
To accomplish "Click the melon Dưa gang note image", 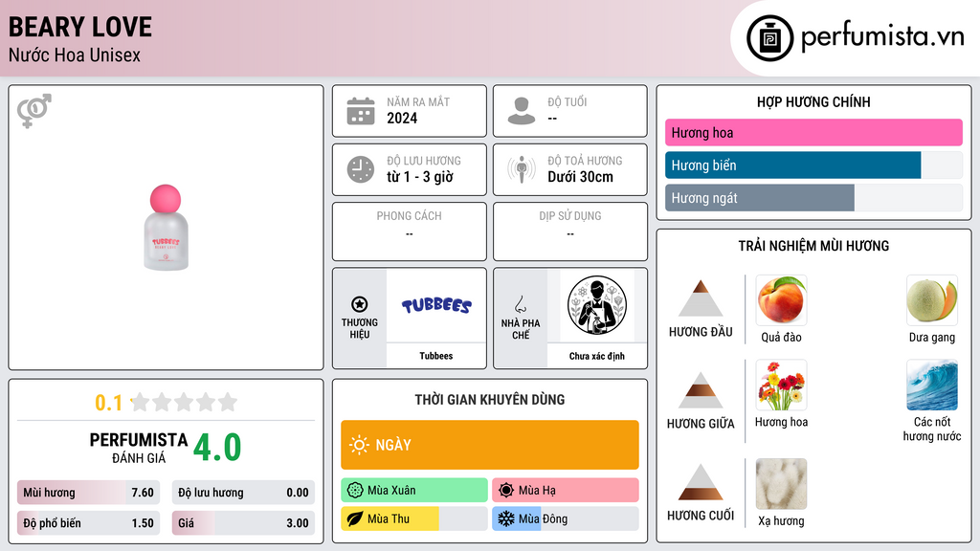I will coord(932,300).
